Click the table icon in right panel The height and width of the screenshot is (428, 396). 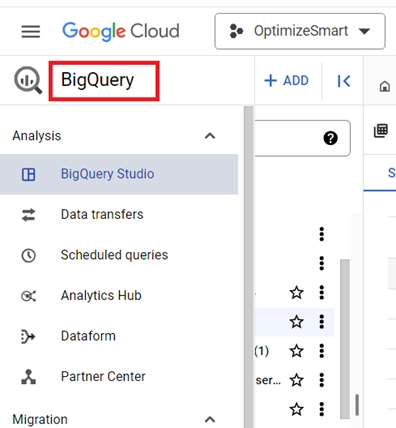381,130
